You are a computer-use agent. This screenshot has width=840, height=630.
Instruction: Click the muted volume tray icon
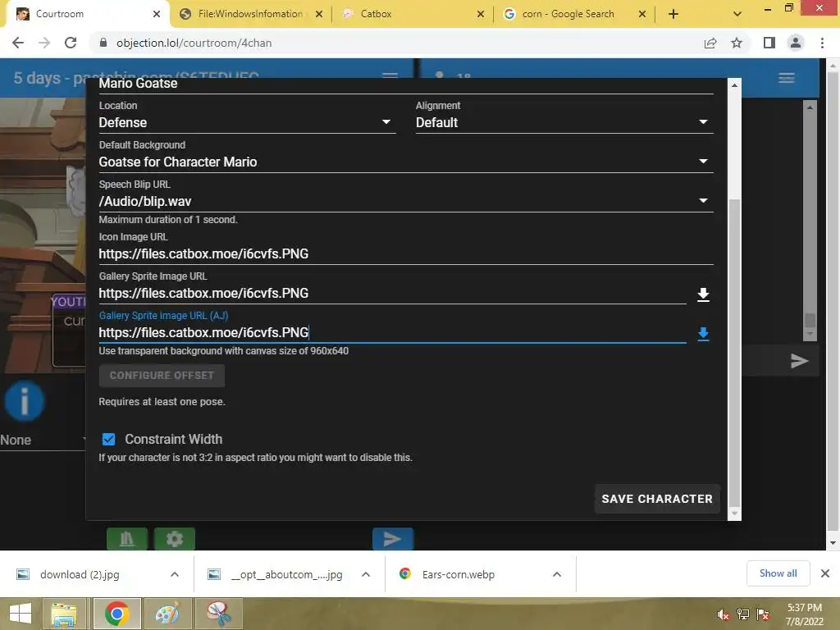[x=723, y=614]
